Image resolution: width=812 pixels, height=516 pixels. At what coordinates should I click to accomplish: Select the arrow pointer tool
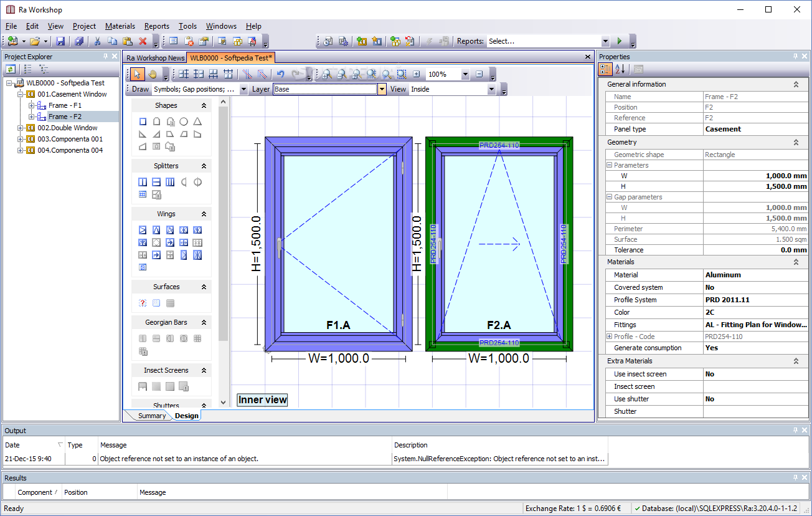tap(138, 74)
